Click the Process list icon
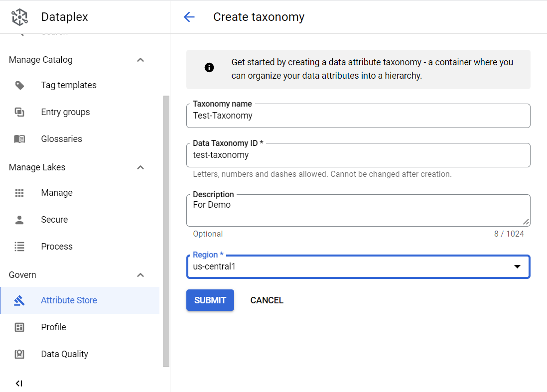The height and width of the screenshot is (392, 547). [19, 247]
